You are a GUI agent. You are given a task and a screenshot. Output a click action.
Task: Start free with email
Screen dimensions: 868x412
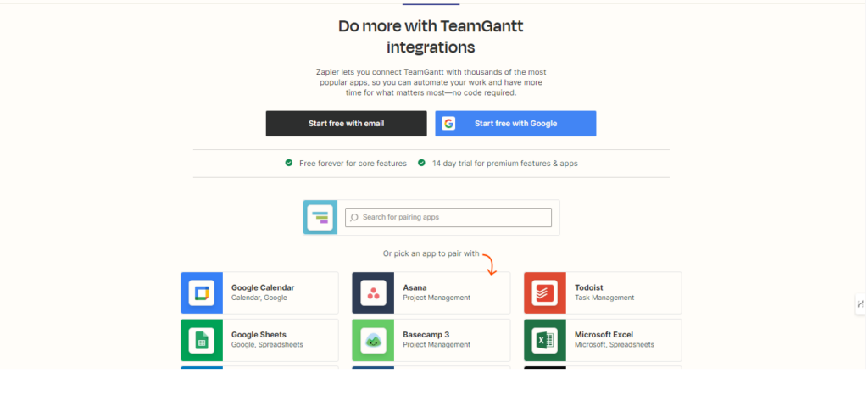click(346, 124)
